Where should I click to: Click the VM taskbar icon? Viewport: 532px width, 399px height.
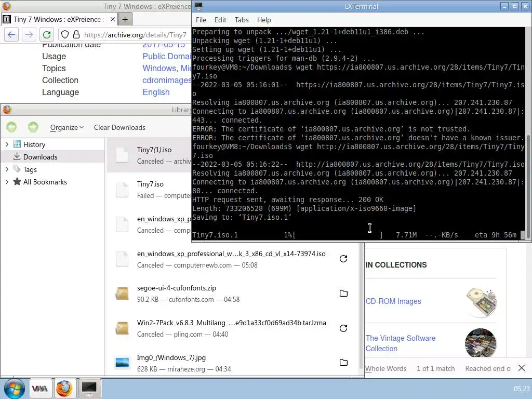40,389
